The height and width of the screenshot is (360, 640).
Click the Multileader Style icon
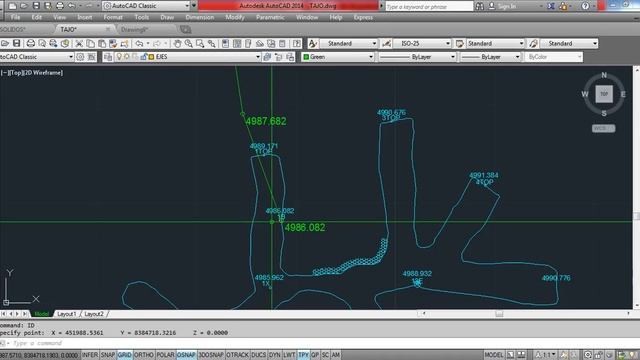[x=533, y=43]
